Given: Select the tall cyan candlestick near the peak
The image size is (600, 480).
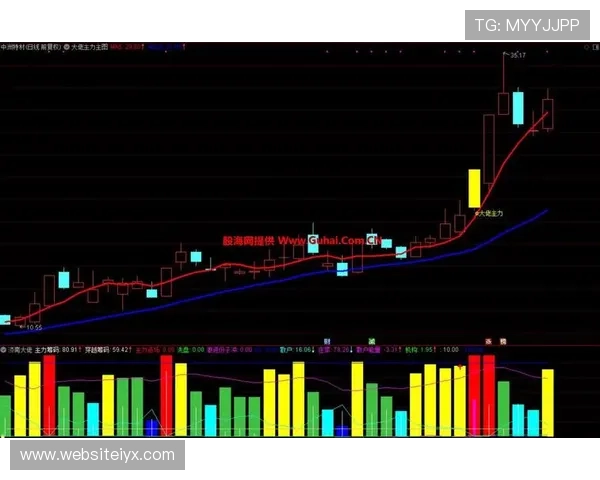Looking at the screenshot, I should [517, 108].
